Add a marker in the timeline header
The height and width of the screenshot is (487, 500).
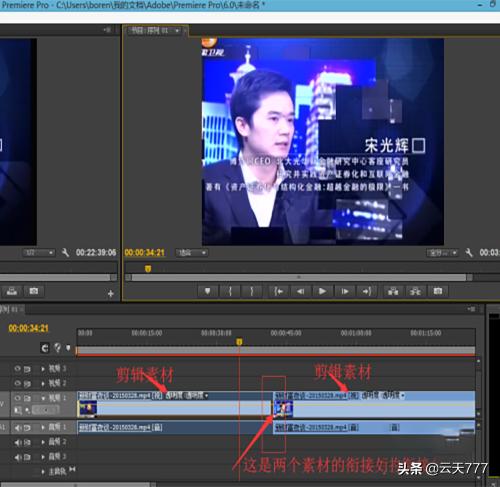[68, 348]
